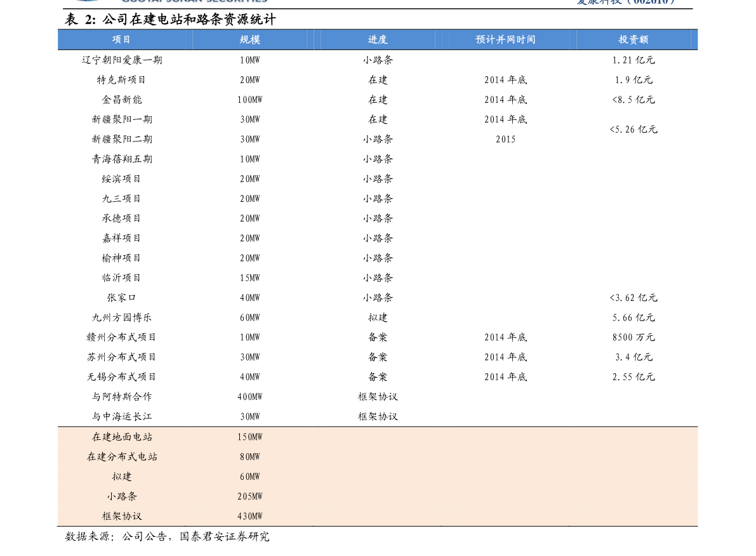756x556 pixels.
Task: Select the 张家口 project row
Action: click(121, 297)
